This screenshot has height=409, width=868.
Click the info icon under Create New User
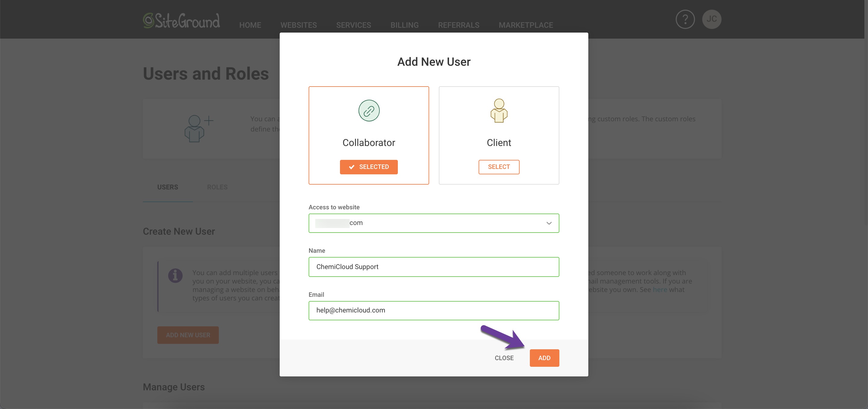point(175,276)
